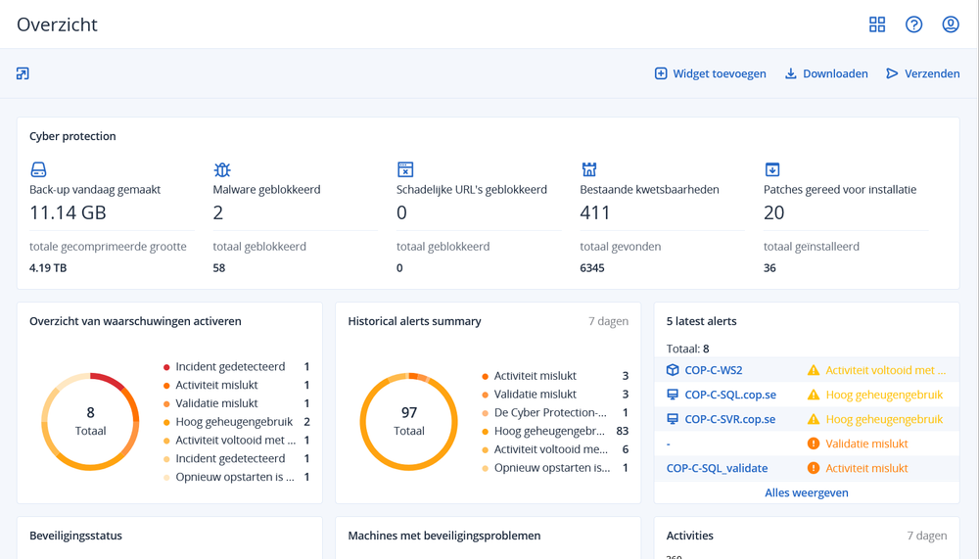Click error icon in COP-C-SQL_validate alert row
Image resolution: width=979 pixels, height=560 pixels.
tap(813, 468)
